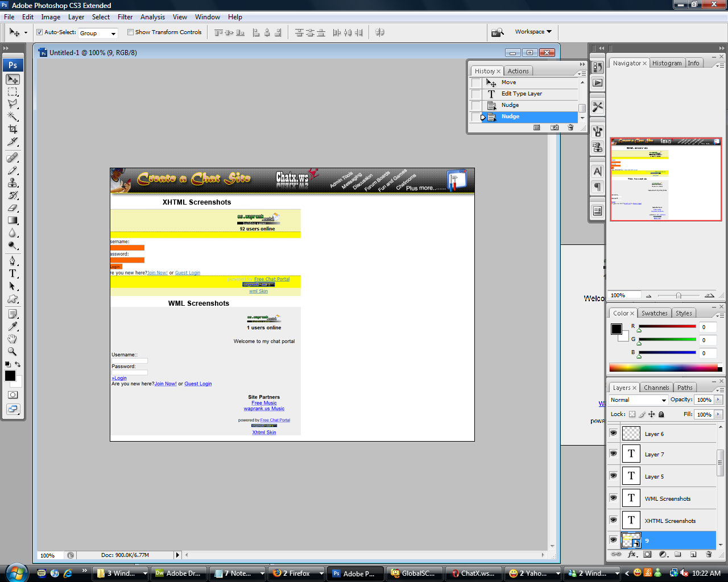Open the Filter menu
Screen dimensions: 728x582
[x=125, y=17]
